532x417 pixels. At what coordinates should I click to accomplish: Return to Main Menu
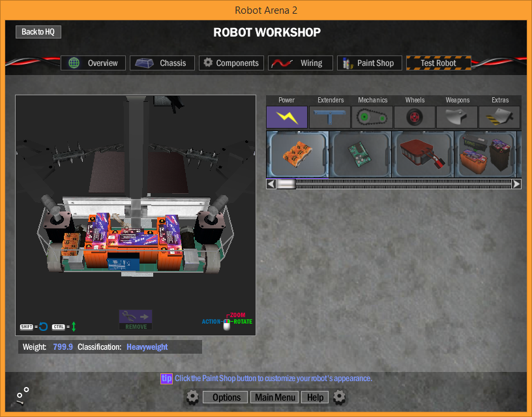coord(274,397)
